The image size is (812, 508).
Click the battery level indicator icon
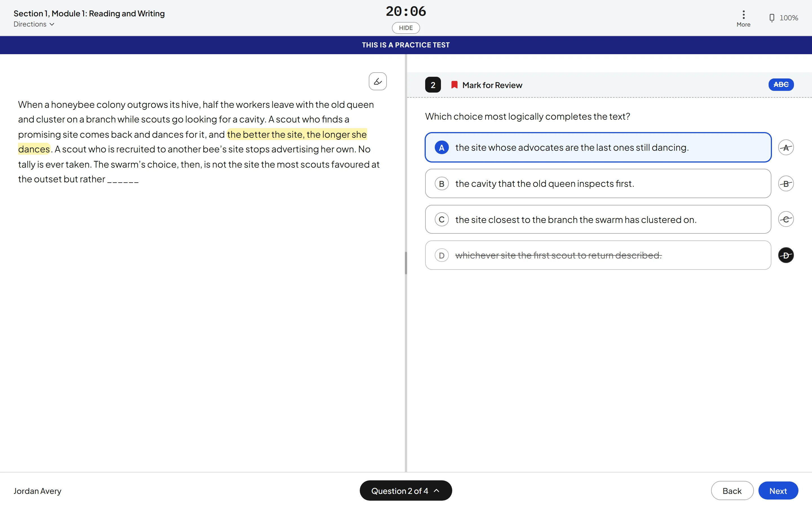click(x=772, y=18)
